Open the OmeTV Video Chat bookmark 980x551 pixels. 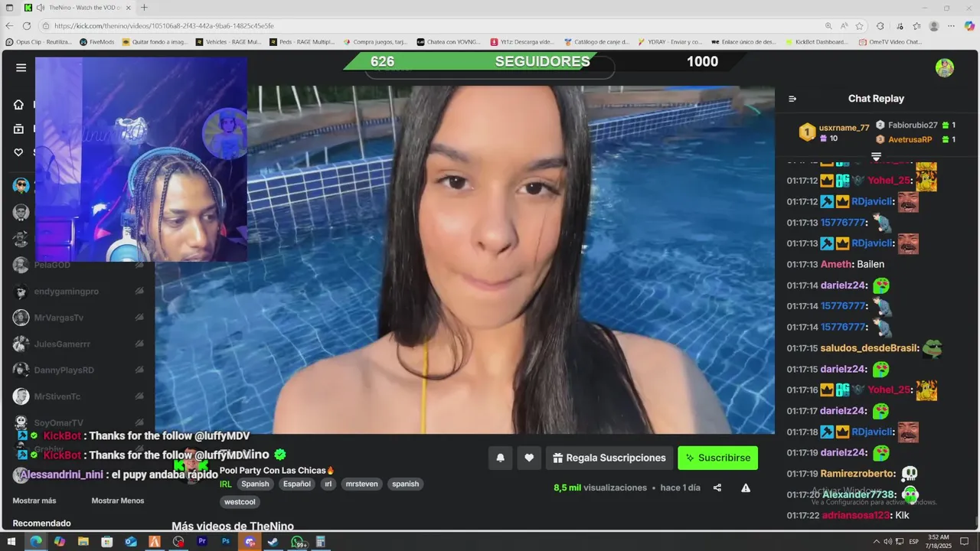pyautogui.click(x=890, y=42)
